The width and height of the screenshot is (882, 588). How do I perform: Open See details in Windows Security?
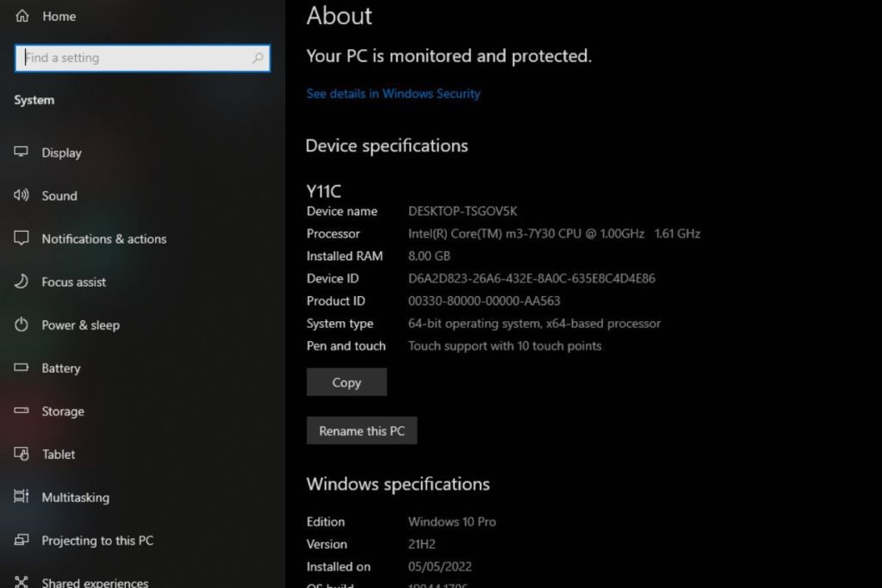point(393,94)
